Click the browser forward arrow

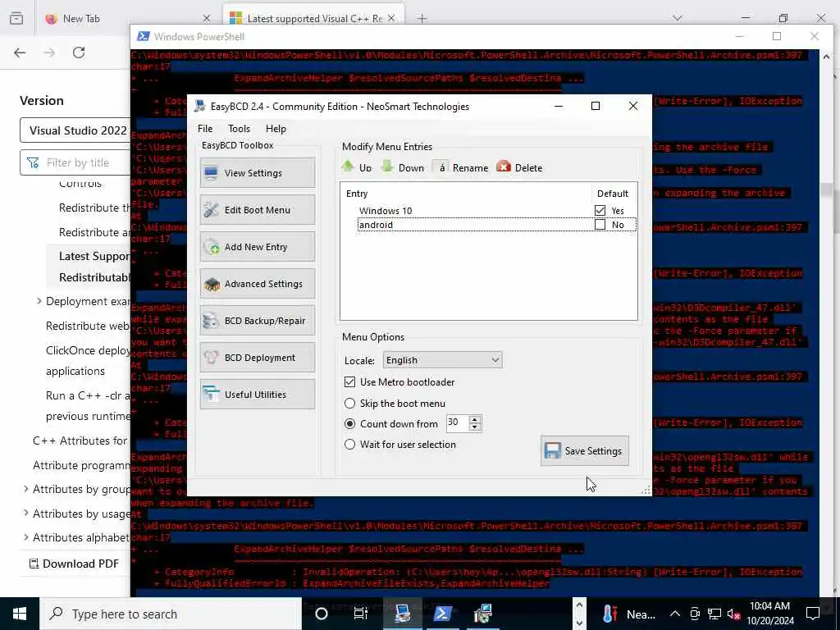pos(49,52)
